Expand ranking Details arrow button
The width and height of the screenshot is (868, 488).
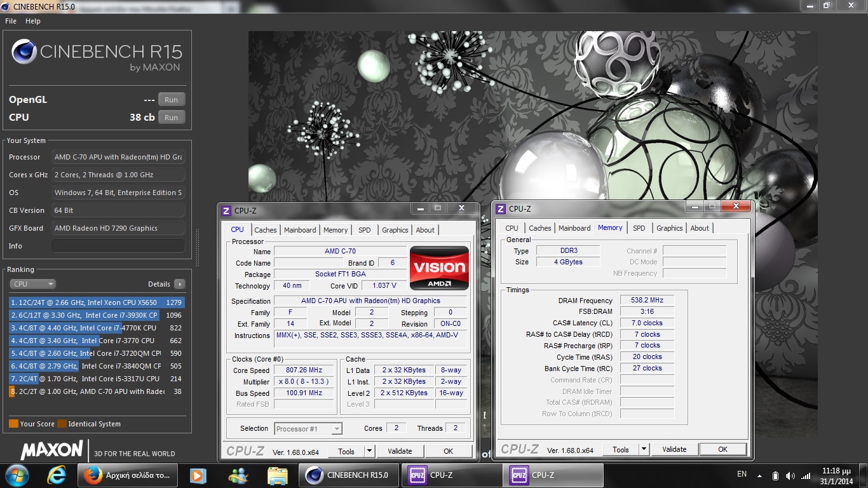click(x=180, y=284)
